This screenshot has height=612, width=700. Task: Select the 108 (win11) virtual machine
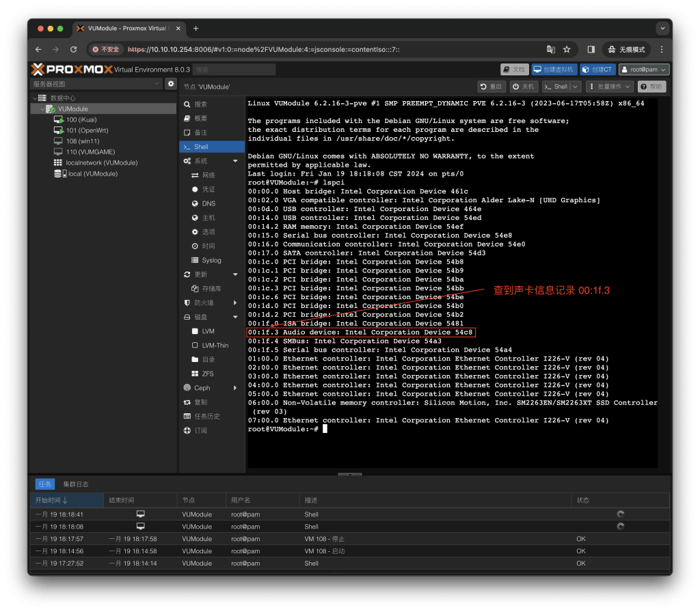(82, 141)
